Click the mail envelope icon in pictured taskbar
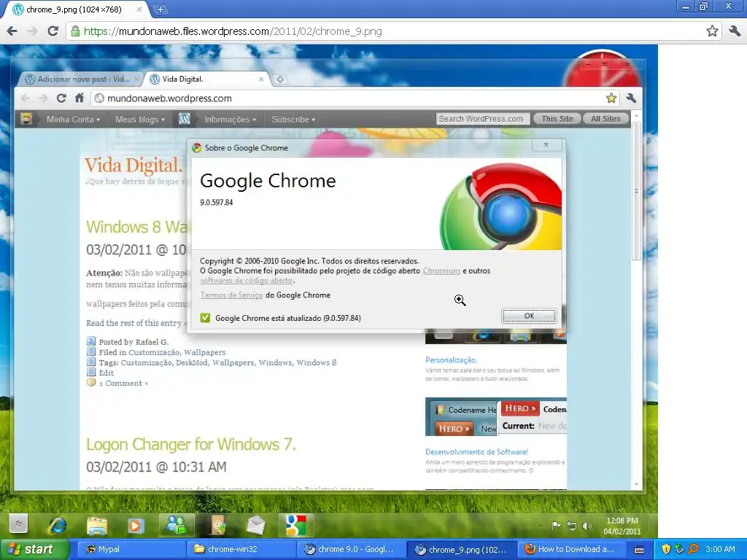 click(256, 525)
